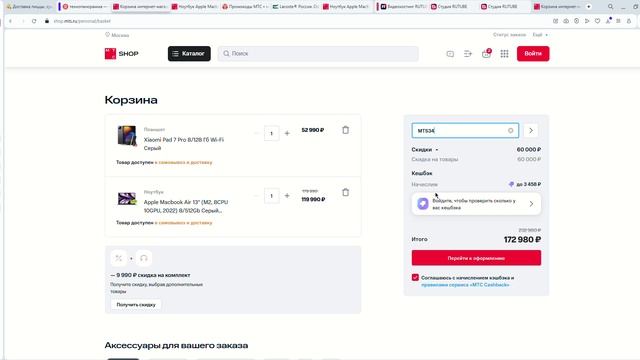Click the Поиск search field

tap(318, 53)
